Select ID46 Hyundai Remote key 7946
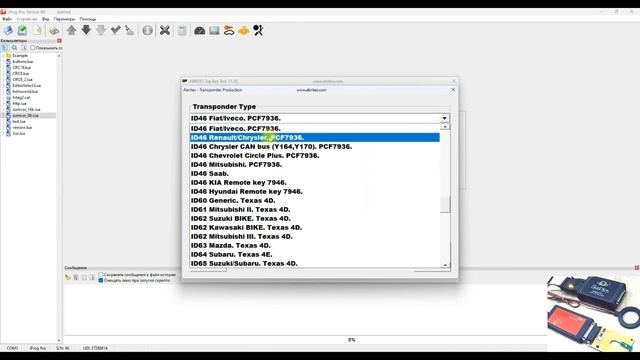 (x=315, y=191)
